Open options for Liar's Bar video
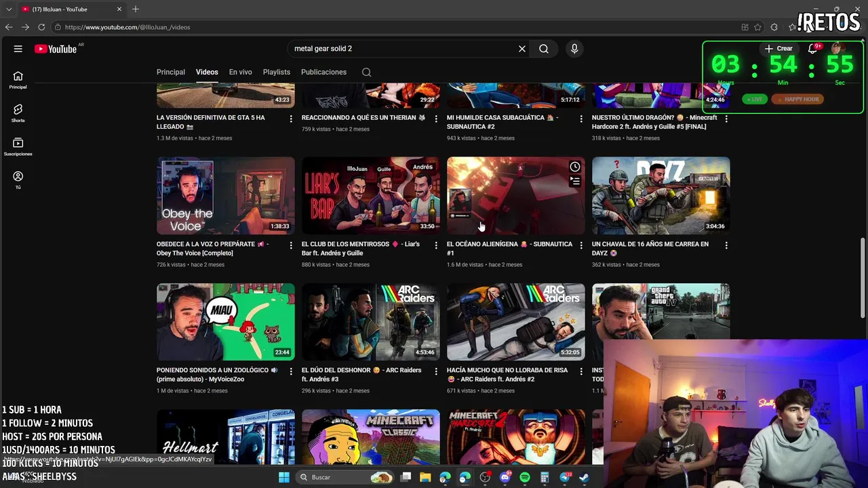Screen dimensions: 868x488 coord(436,245)
